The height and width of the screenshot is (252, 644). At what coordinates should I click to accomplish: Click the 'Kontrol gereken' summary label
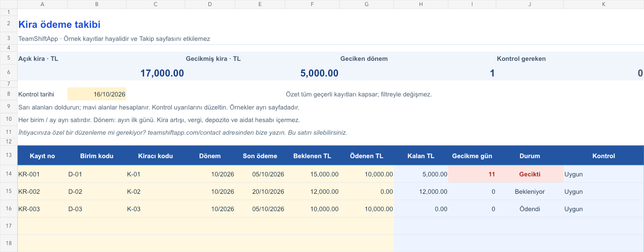click(x=521, y=59)
